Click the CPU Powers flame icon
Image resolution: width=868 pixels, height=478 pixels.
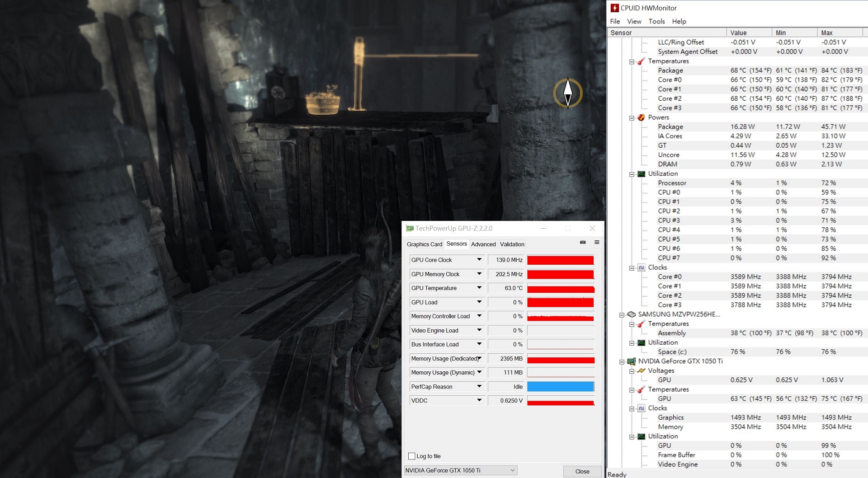click(x=641, y=117)
